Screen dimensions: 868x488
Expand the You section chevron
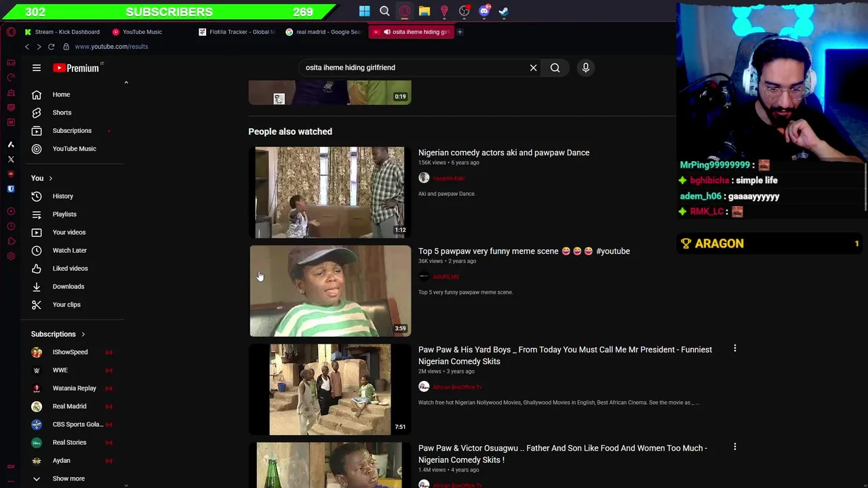pyautogui.click(x=50, y=178)
